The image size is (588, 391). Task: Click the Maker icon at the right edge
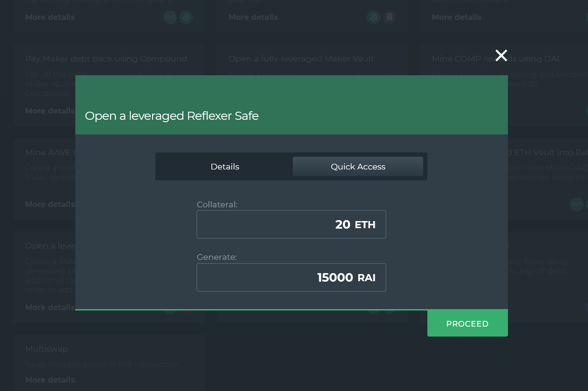pos(577,204)
